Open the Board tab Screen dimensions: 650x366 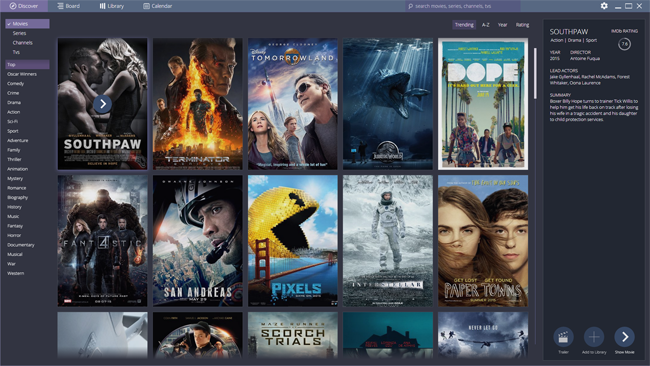tap(69, 6)
